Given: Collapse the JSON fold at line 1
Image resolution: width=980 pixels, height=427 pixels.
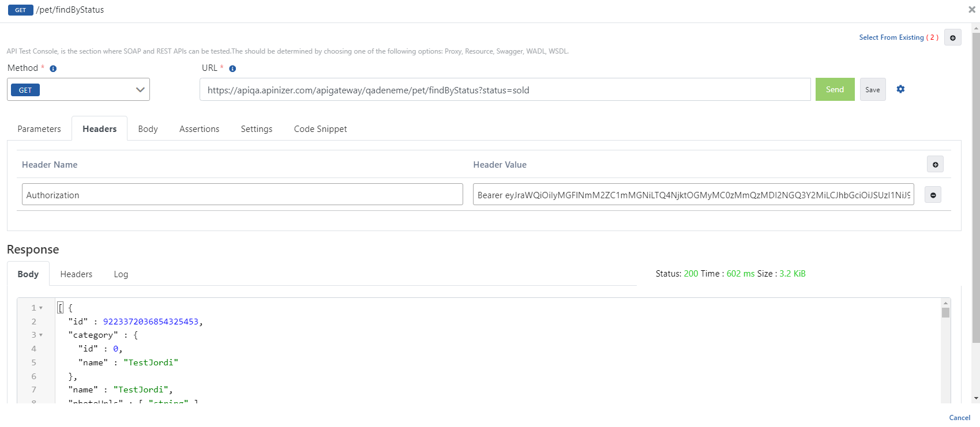Looking at the screenshot, I should click(41, 308).
